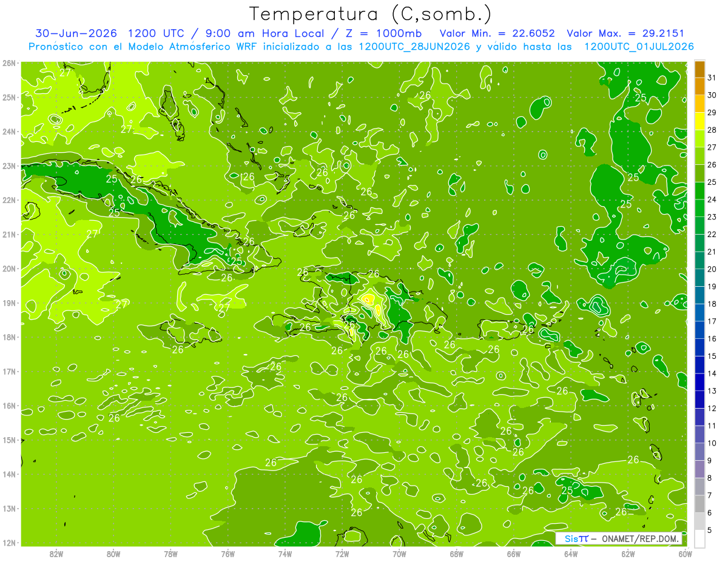Click the 22 value on the color scale
The height and width of the screenshot is (562, 728).
coord(712,234)
